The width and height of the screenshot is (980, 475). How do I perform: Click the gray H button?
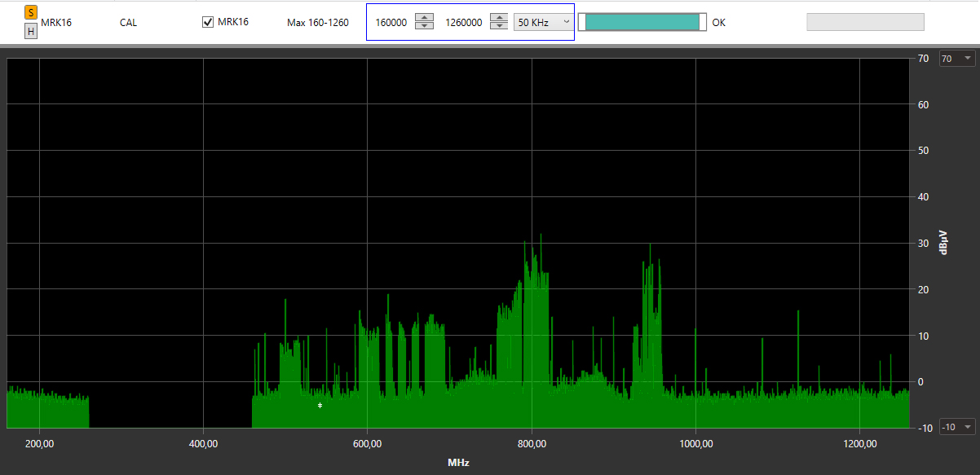coord(31,31)
